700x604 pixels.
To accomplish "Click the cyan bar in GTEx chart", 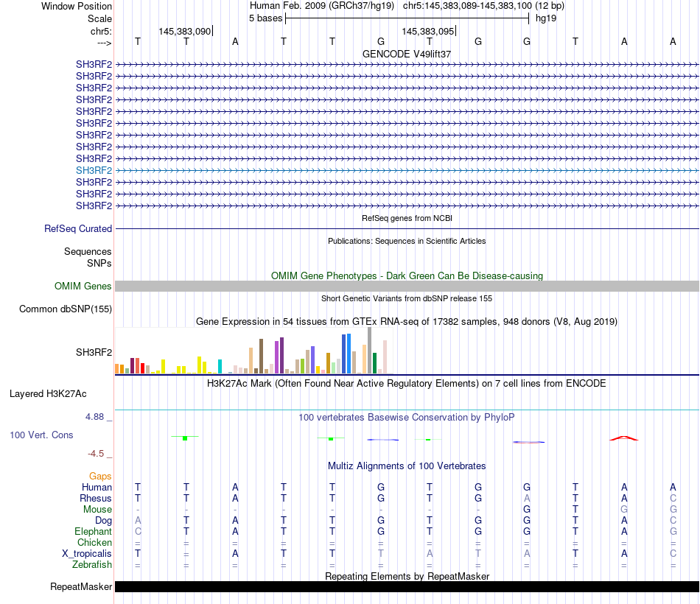I will tap(220, 367).
